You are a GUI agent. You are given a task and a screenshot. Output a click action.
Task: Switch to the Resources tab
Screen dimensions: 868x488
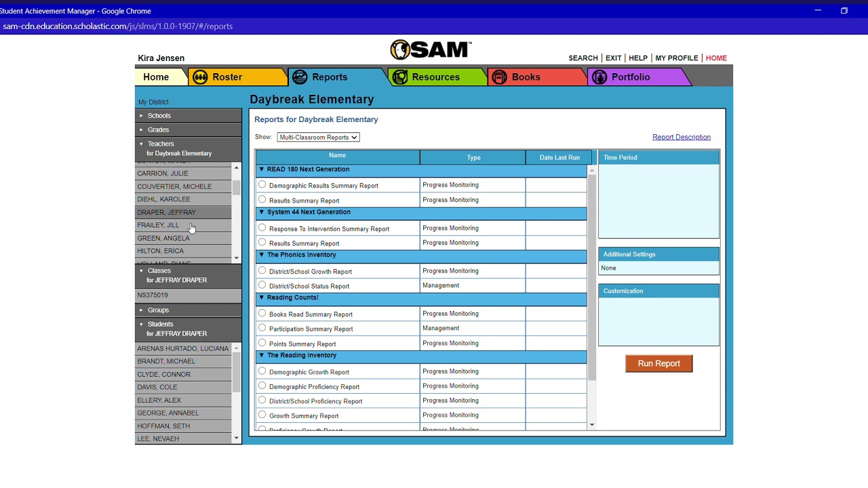click(x=436, y=77)
